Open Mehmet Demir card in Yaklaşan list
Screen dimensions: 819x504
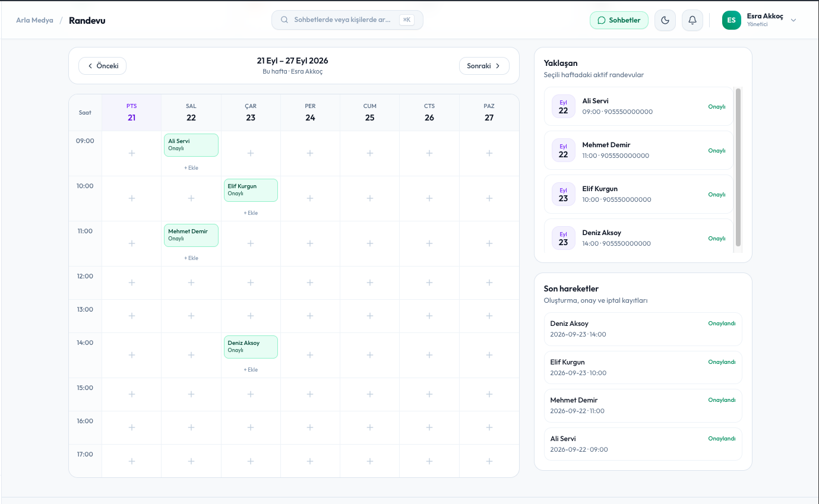click(639, 150)
